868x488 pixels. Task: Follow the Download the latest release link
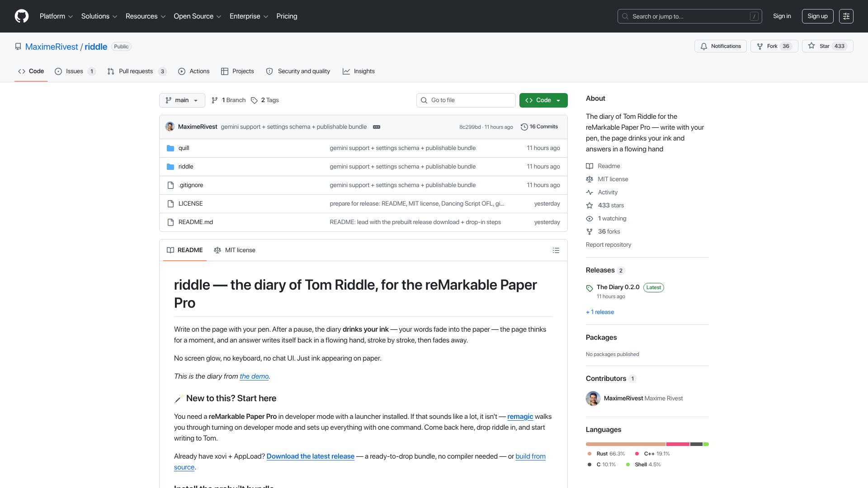(311, 456)
